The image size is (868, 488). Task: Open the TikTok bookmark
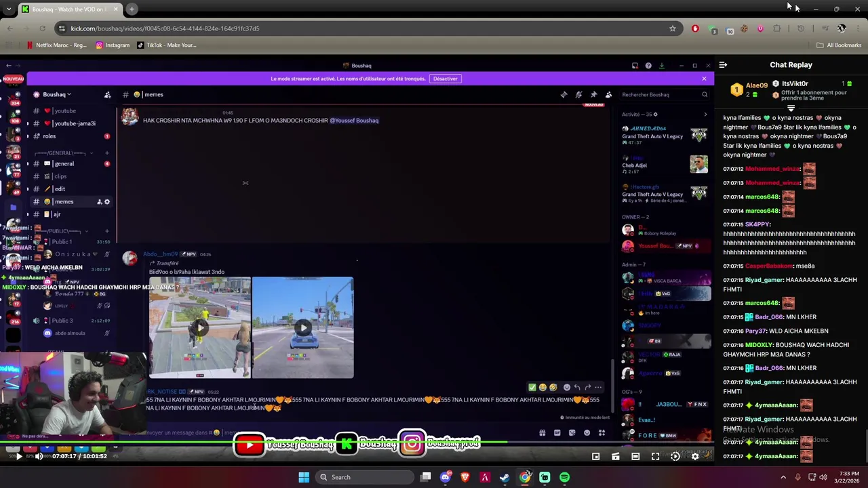(167, 45)
